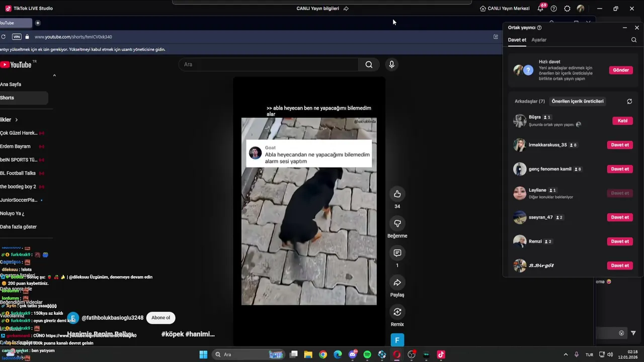Click the browser address bar URL
The height and width of the screenshot is (362, 644).
point(73,37)
